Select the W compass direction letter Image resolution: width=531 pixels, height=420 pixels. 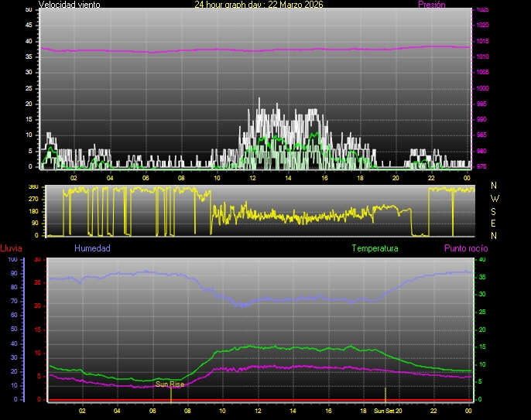pos(495,198)
